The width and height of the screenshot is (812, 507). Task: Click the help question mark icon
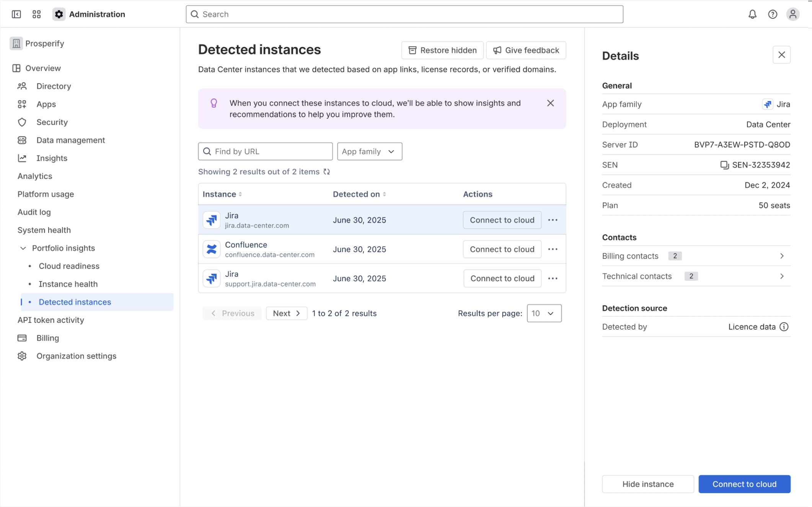(x=772, y=14)
